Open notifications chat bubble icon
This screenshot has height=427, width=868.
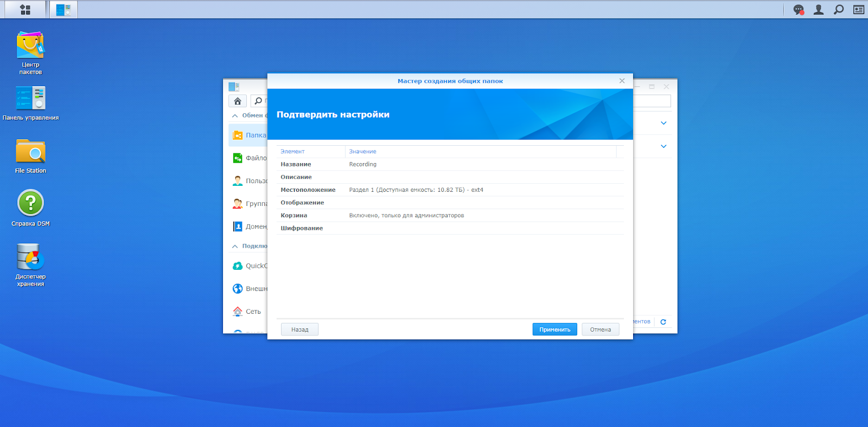click(x=799, y=9)
